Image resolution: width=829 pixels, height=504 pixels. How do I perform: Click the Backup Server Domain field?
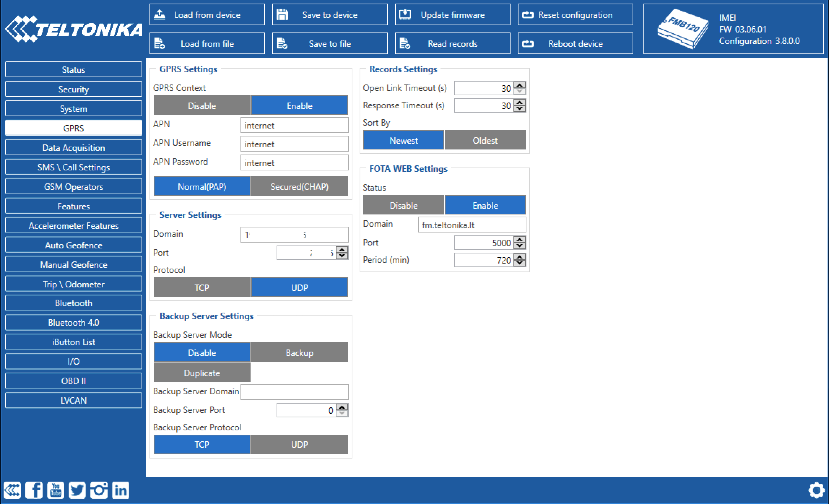pos(294,392)
